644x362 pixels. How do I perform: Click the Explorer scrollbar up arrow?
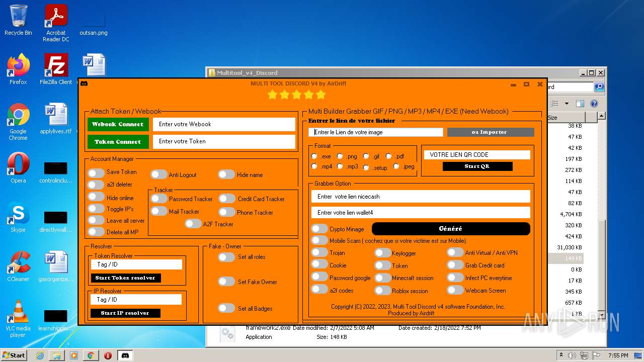pos(601,116)
